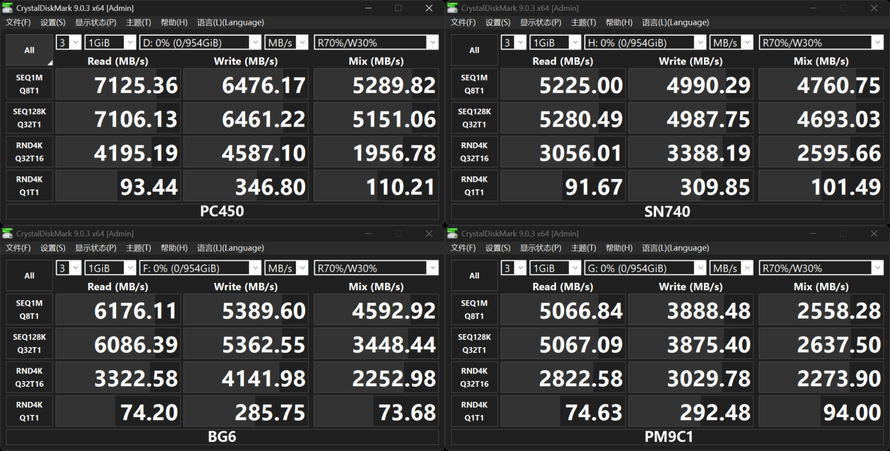Select the 5289.82 mix result
This screenshot has height=451, width=890.
[x=376, y=85]
